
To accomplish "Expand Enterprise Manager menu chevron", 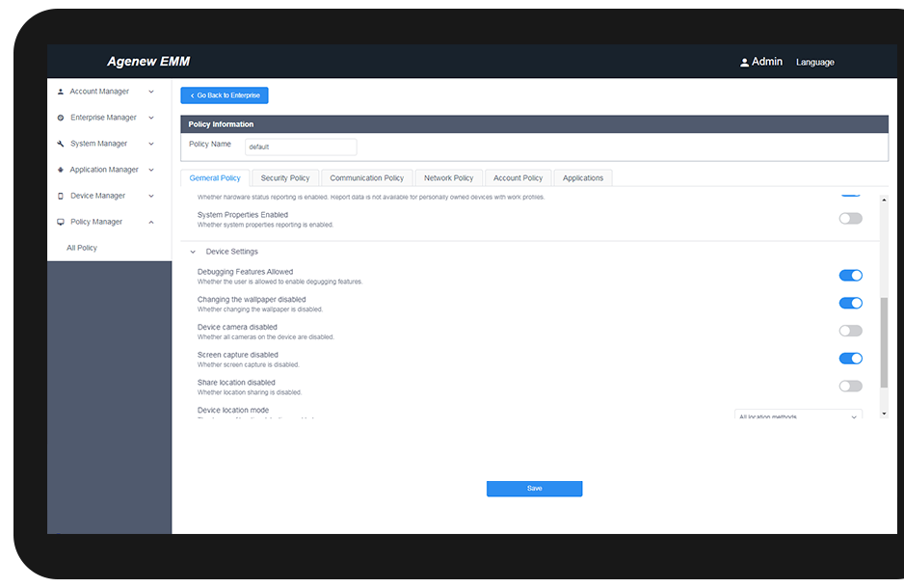I will 151,118.
